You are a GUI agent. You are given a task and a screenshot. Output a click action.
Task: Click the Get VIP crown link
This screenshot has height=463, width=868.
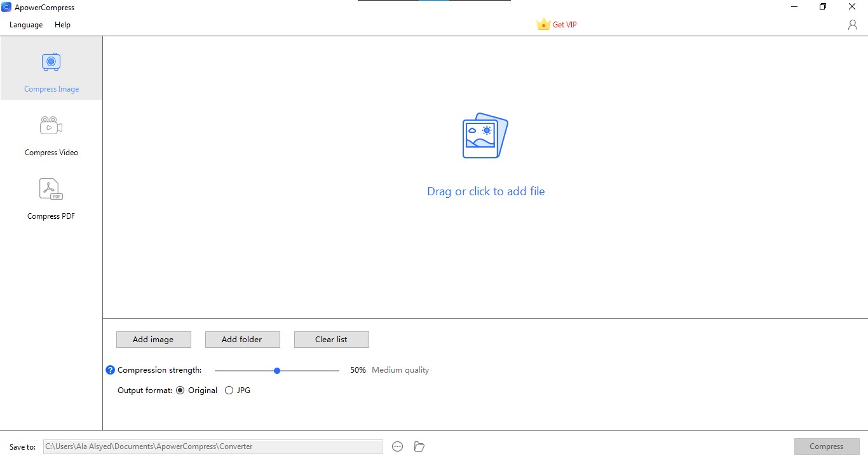point(557,24)
